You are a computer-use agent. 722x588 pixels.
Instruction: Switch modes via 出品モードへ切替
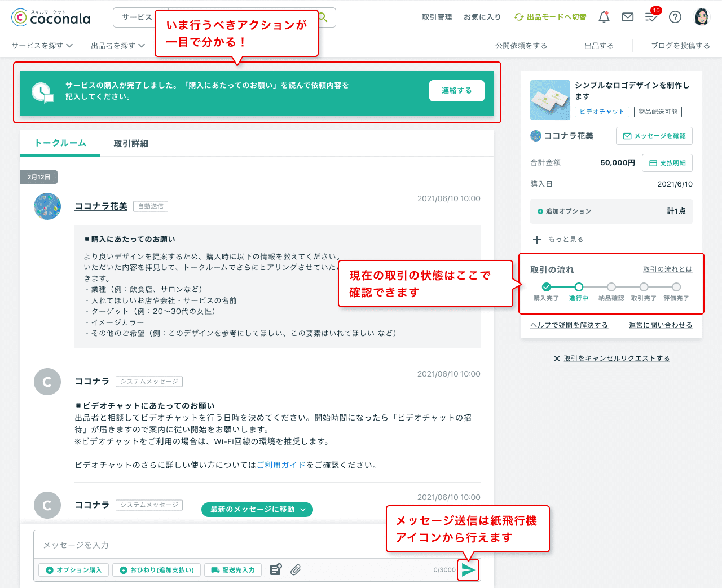[549, 17]
